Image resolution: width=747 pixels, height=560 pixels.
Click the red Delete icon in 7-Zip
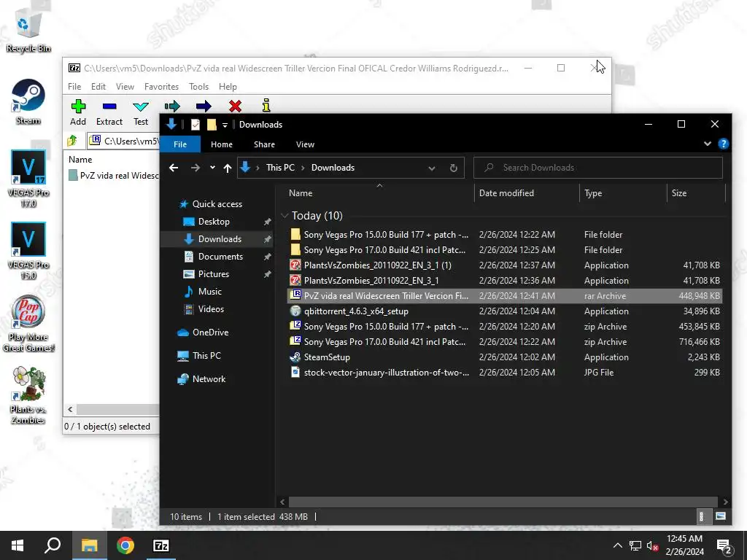(x=235, y=106)
